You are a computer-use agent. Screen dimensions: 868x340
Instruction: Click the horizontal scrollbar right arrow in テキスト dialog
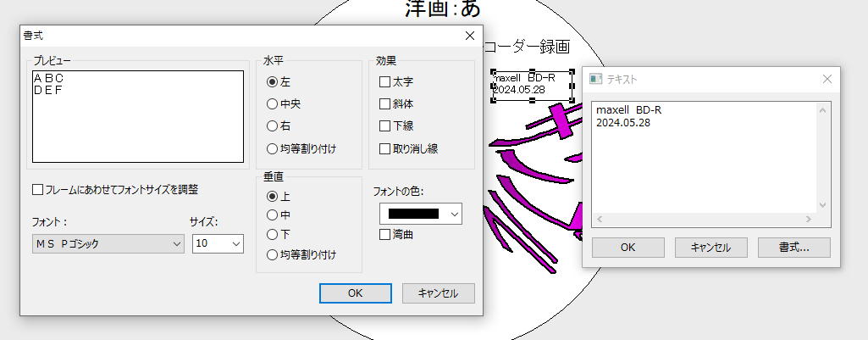809,220
